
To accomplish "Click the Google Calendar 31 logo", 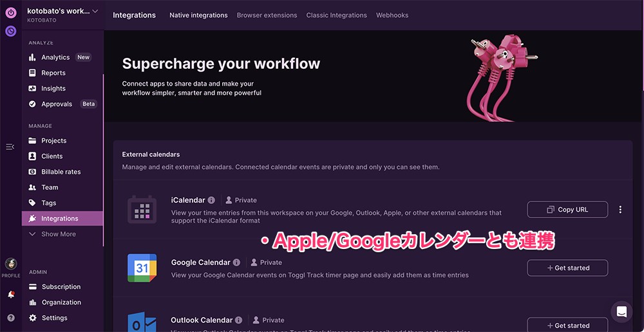I will pyautogui.click(x=142, y=268).
